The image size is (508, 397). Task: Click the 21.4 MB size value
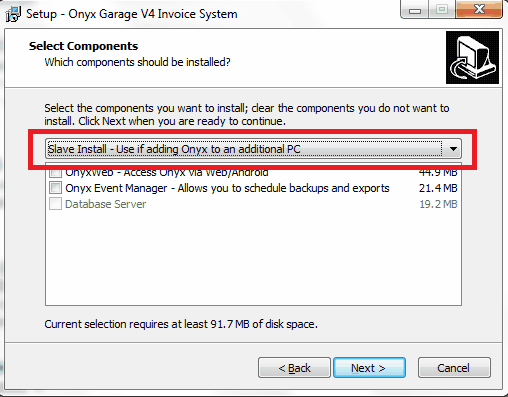[x=438, y=188]
